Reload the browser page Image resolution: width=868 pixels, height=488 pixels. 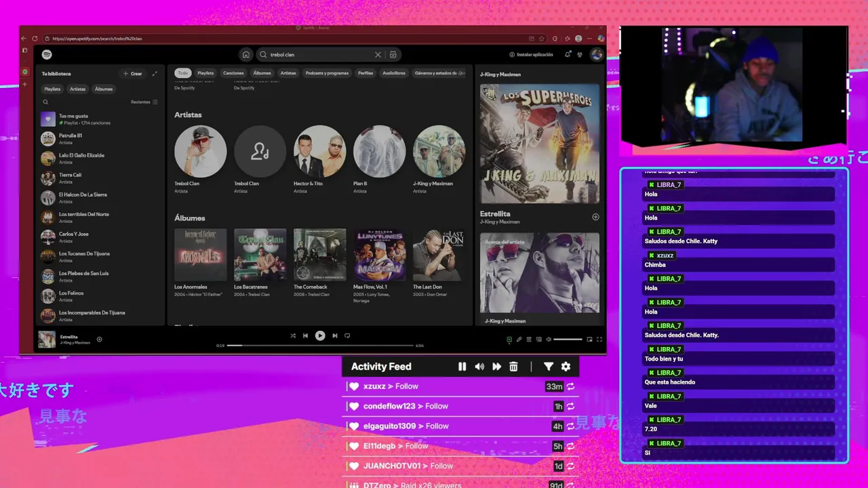coord(36,39)
